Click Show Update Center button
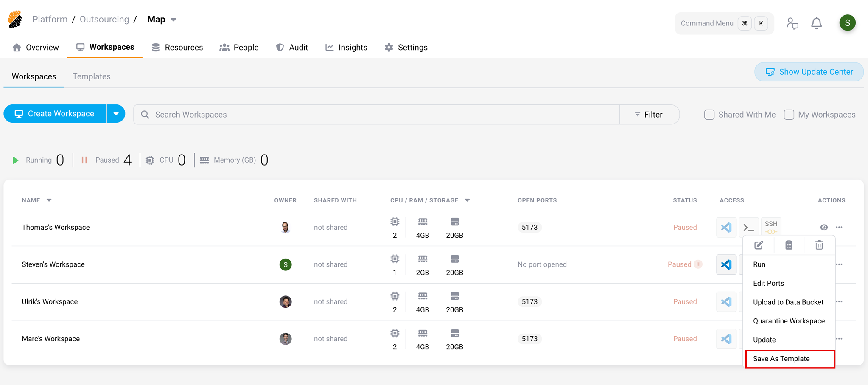 coord(809,72)
